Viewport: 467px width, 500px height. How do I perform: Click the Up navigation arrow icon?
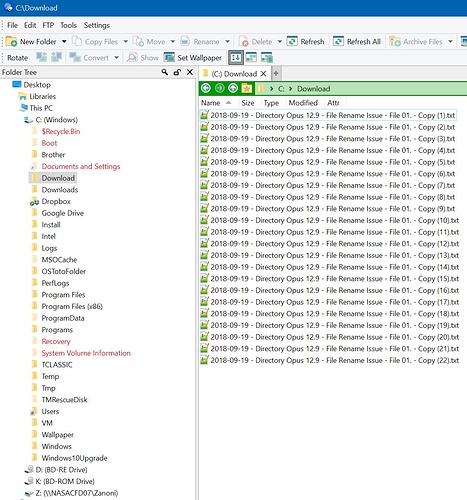pyautogui.click(x=233, y=88)
